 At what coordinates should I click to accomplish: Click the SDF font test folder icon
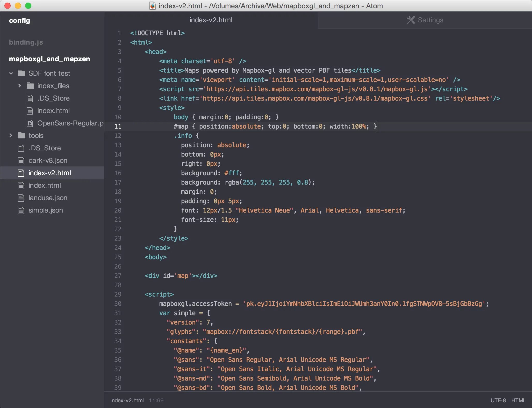(21, 73)
